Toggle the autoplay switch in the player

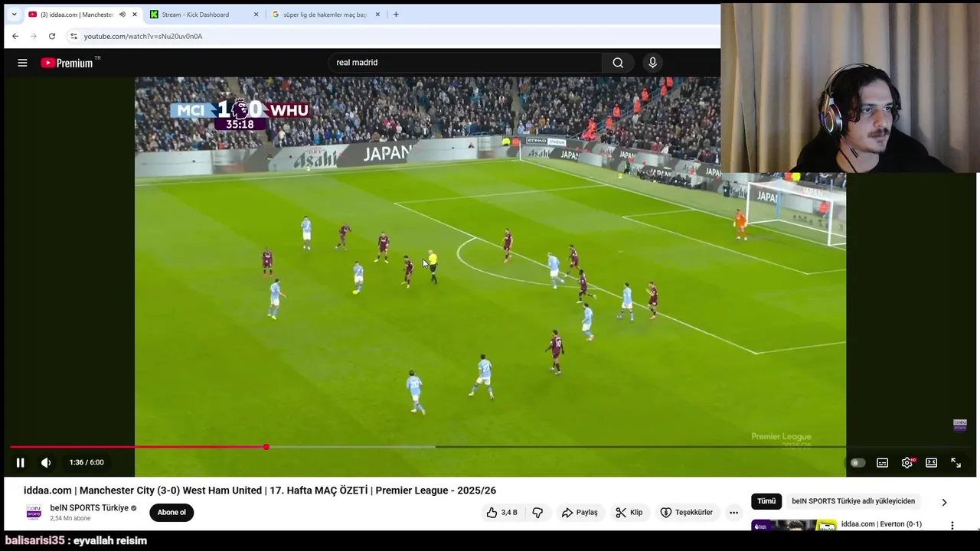point(857,462)
